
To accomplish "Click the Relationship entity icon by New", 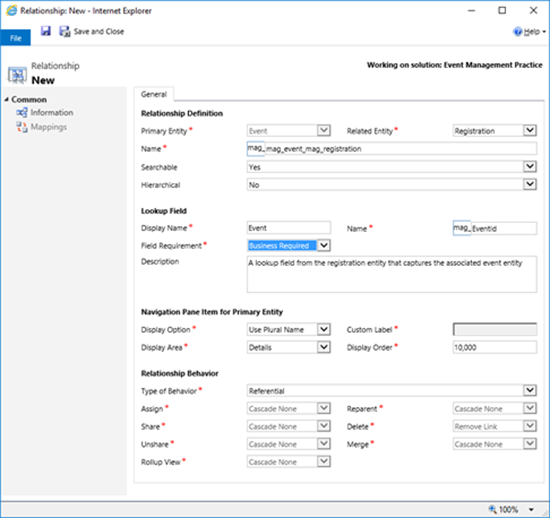I will pyautogui.click(x=17, y=74).
